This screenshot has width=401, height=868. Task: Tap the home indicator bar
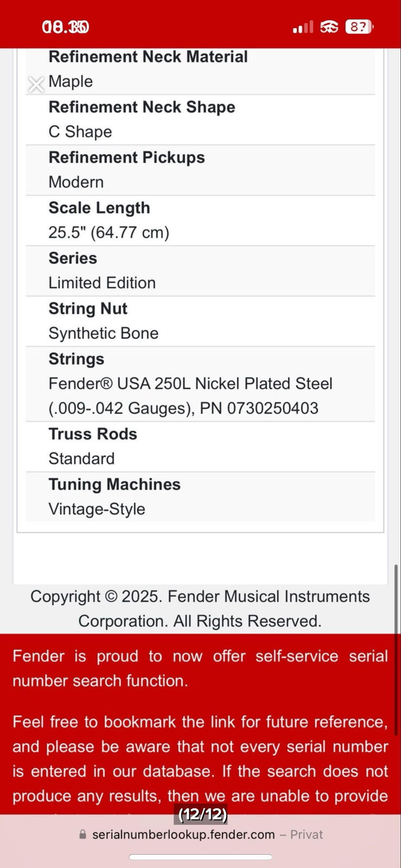(x=200, y=857)
